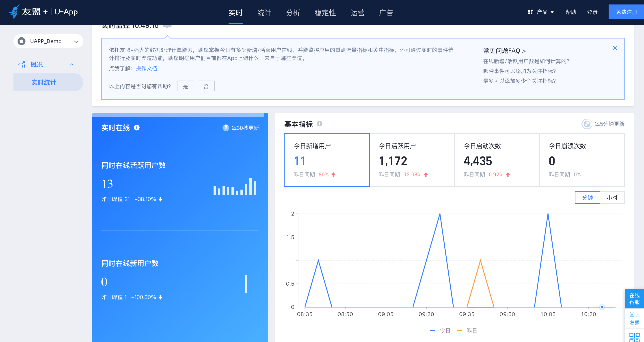Select the 今日新增用户 metric card
Image resolution: width=644 pixels, height=342 pixels.
click(327, 160)
